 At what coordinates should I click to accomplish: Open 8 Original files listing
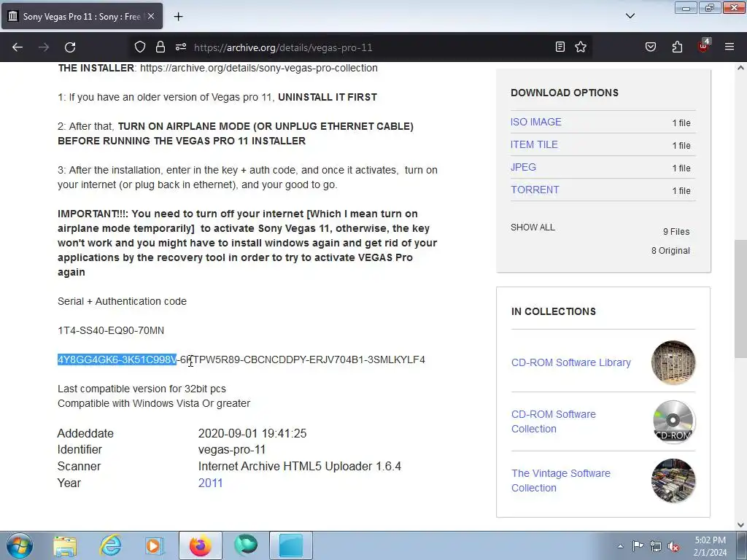pyautogui.click(x=670, y=251)
